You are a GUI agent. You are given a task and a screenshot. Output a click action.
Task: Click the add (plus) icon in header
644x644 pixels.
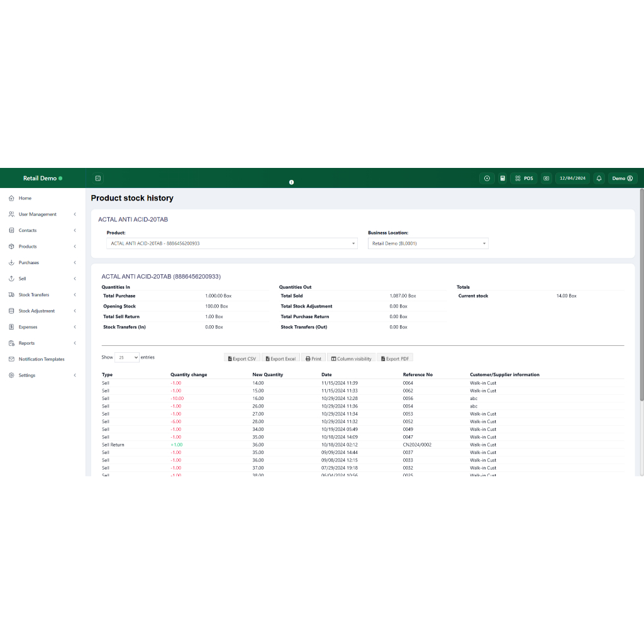(x=487, y=179)
